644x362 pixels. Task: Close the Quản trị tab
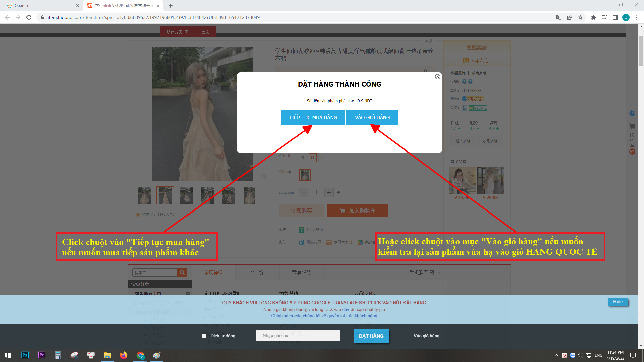pos(78,6)
